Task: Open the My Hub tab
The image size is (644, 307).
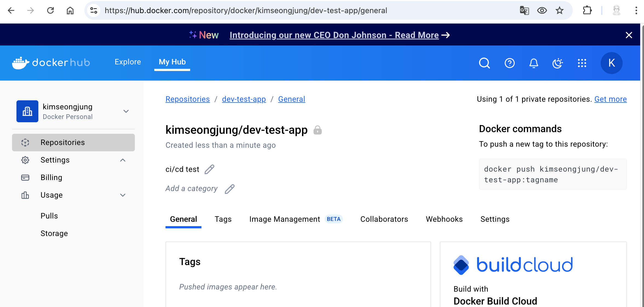Action: coord(172,62)
